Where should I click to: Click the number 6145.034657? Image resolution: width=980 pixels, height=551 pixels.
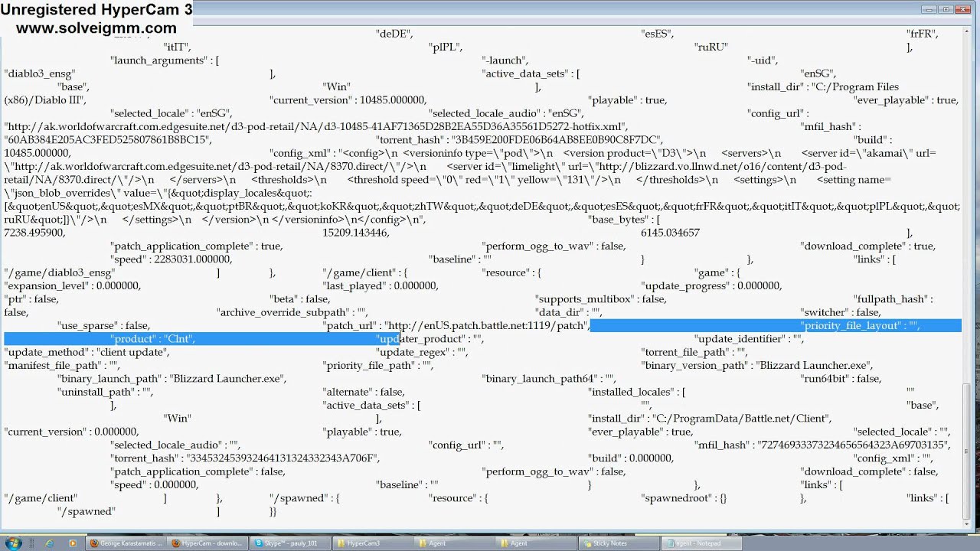[x=670, y=233]
